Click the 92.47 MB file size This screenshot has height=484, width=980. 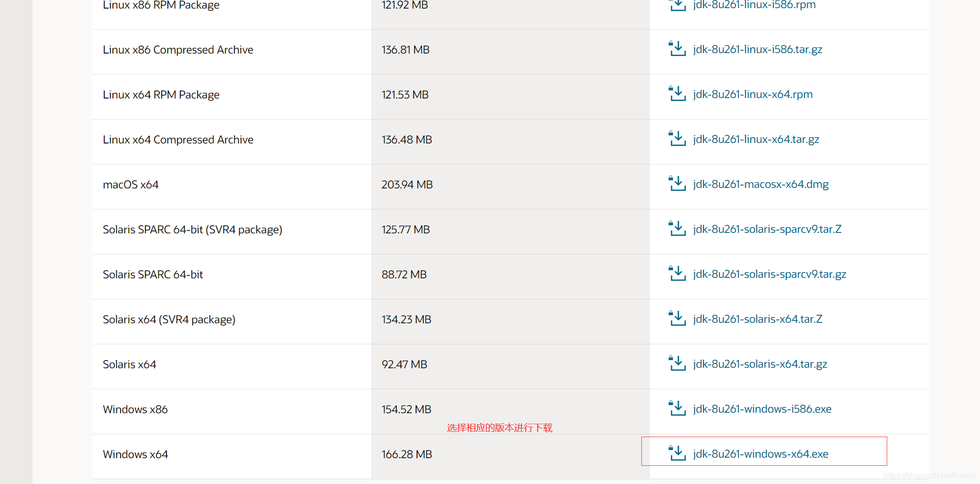pyautogui.click(x=404, y=364)
